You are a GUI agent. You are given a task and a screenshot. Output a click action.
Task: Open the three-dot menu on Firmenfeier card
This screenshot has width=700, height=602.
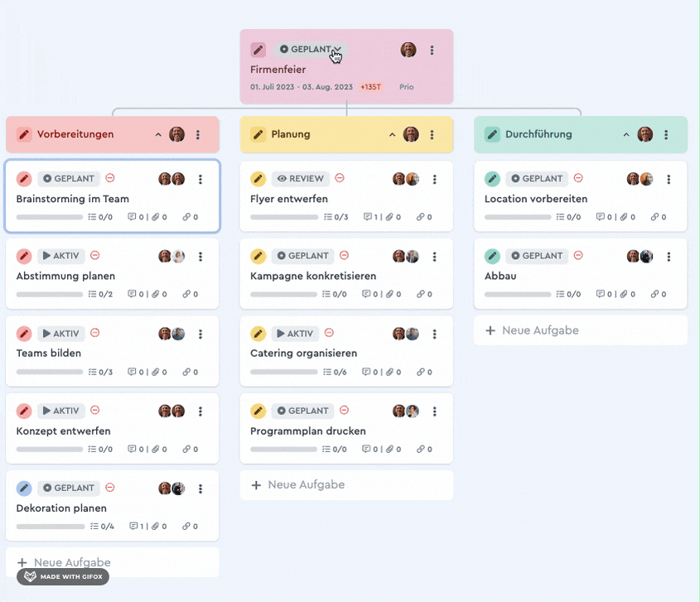point(432,50)
